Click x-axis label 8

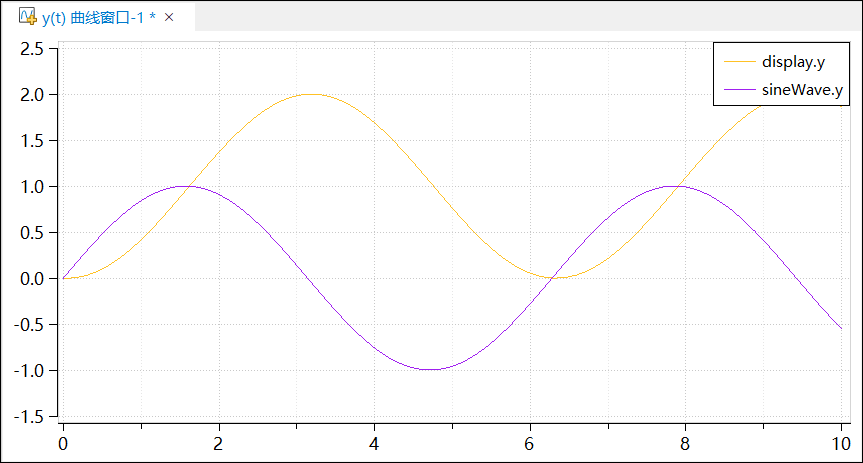(x=685, y=444)
